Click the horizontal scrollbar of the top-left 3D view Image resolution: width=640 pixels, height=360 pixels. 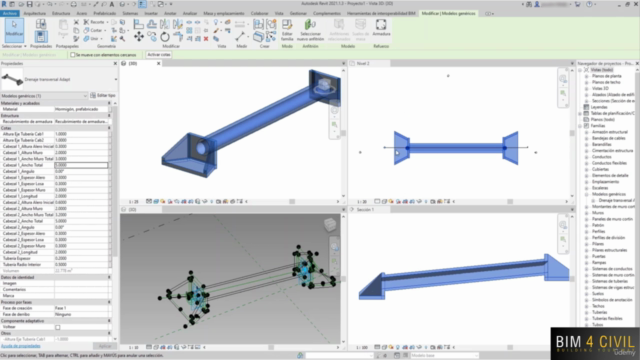292,201
